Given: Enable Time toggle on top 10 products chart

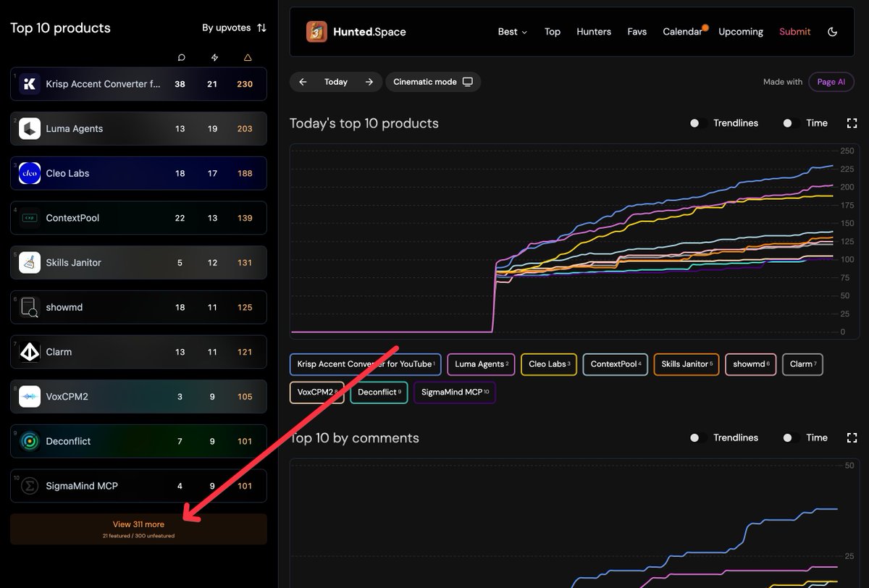Looking at the screenshot, I should [791, 123].
